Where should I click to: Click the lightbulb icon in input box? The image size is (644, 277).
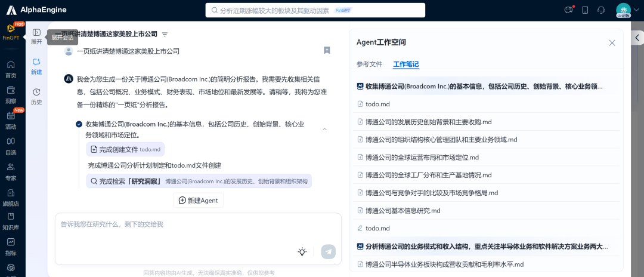(x=302, y=252)
